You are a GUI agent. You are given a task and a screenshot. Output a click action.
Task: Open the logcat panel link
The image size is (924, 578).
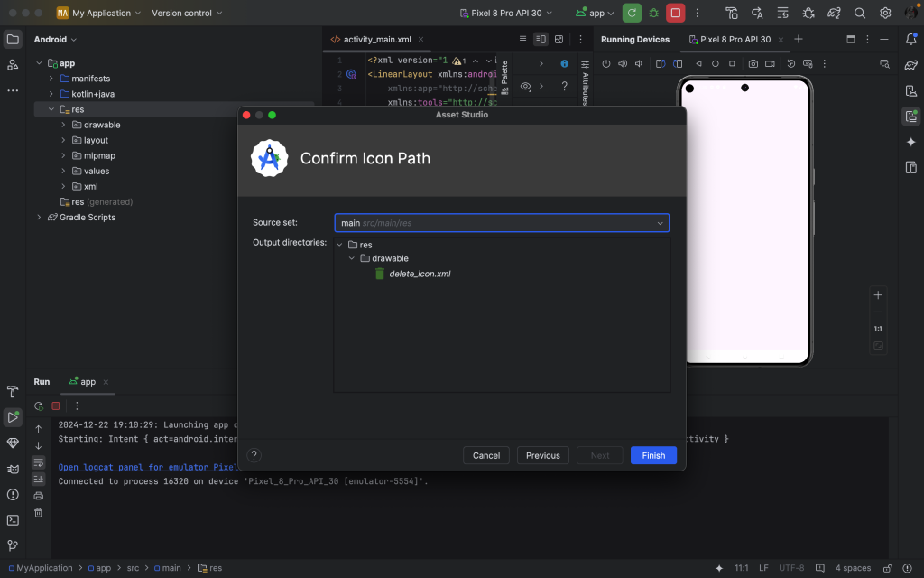tap(148, 467)
